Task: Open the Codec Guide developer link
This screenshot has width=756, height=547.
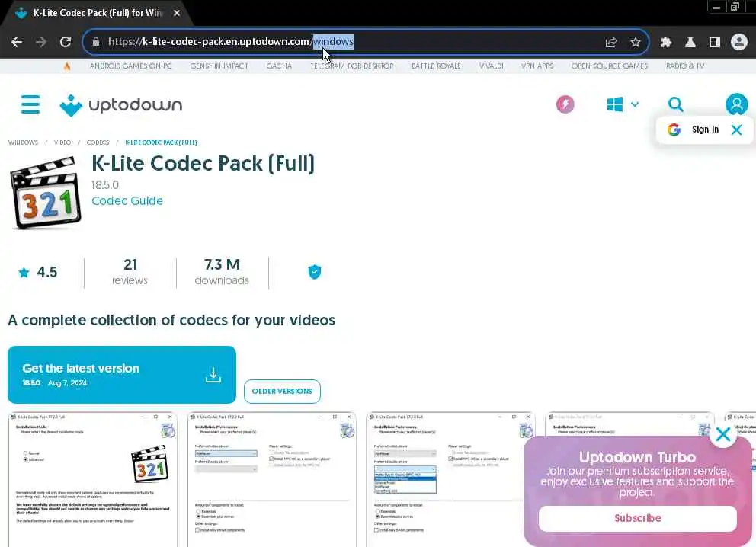Action: (127, 200)
